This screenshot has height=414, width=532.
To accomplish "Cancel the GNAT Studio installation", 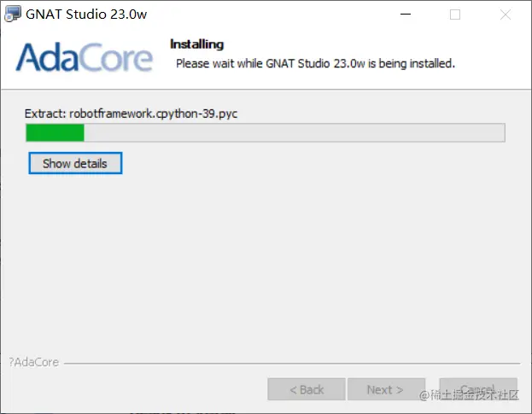I will coord(478,388).
